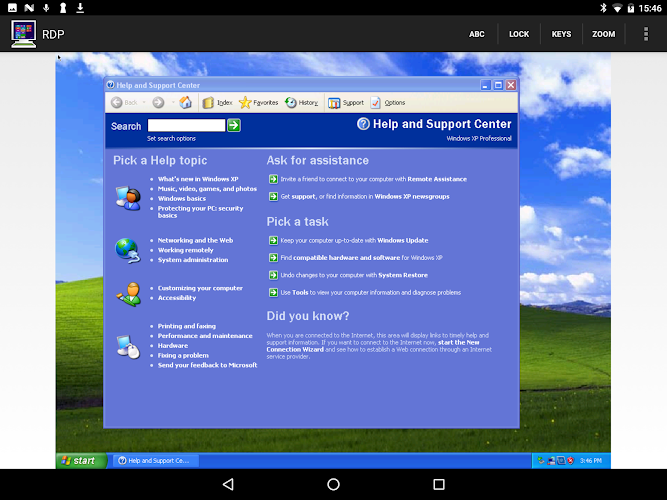Image resolution: width=667 pixels, height=500 pixels.
Task: Click green arrow beside Use Tools
Action: 274,293
